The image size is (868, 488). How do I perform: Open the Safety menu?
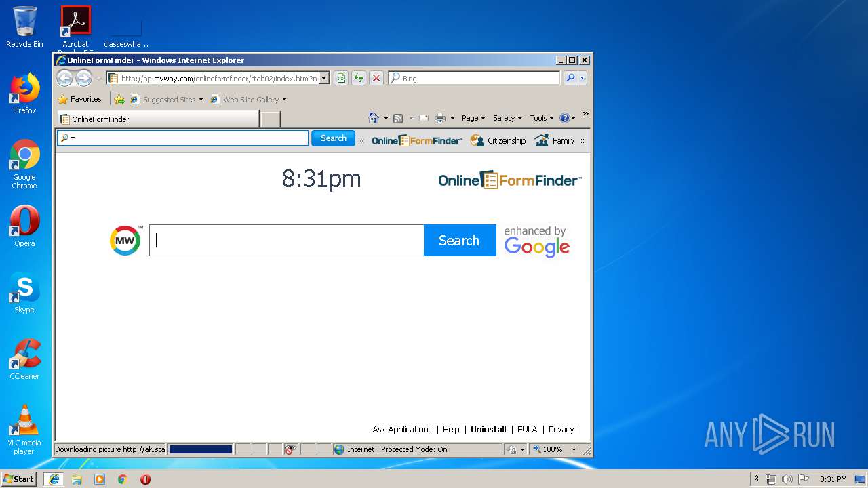tap(507, 118)
